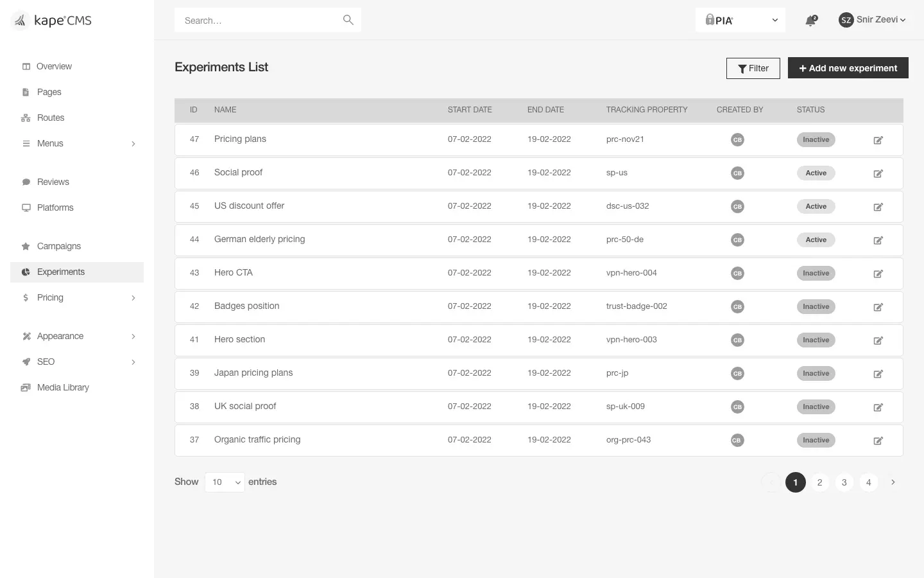Click tracking property trust-badge-002

coord(637,306)
